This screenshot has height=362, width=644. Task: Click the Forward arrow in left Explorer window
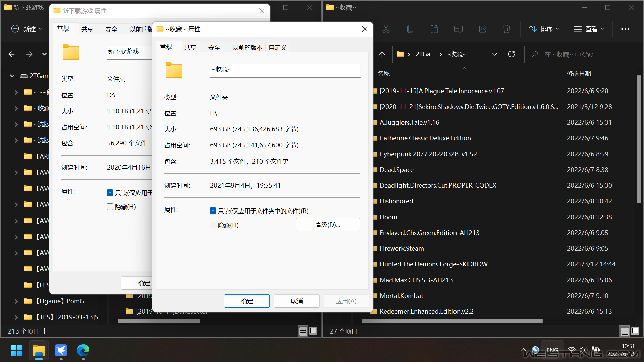(30, 54)
